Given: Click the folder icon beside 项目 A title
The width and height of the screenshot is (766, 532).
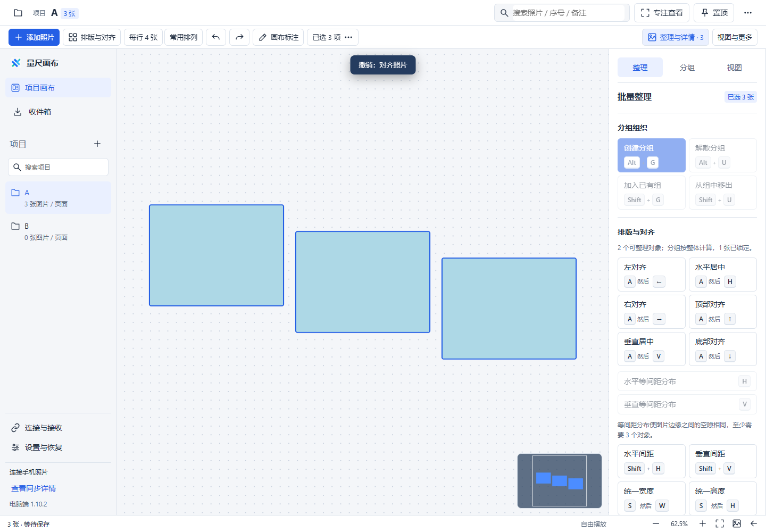Looking at the screenshot, I should [18, 13].
